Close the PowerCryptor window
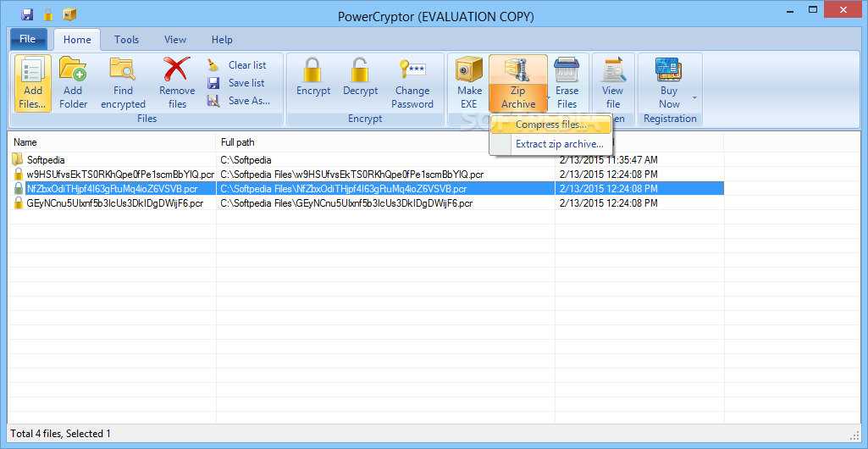Viewport: 868px width, 449px height. pyautogui.click(x=845, y=10)
